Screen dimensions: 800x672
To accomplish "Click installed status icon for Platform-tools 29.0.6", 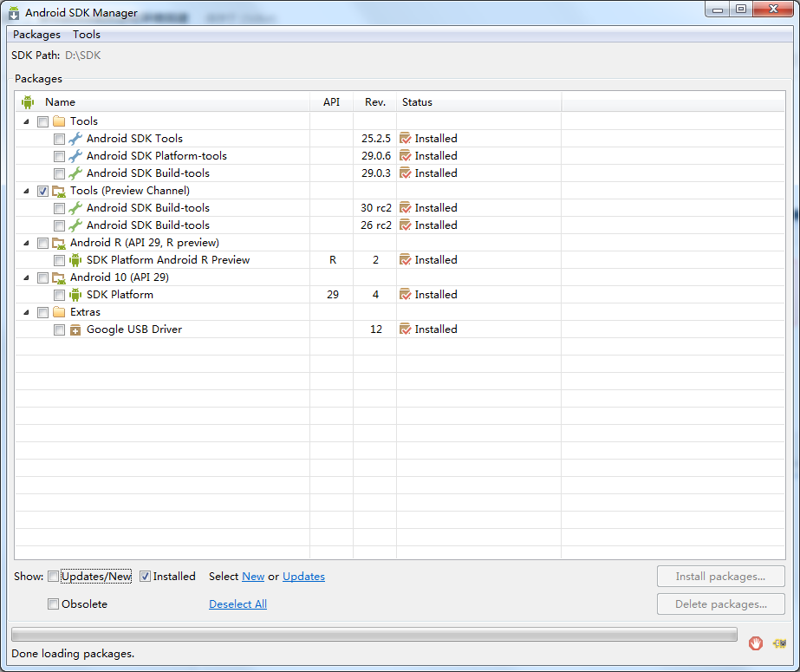I will click(405, 156).
